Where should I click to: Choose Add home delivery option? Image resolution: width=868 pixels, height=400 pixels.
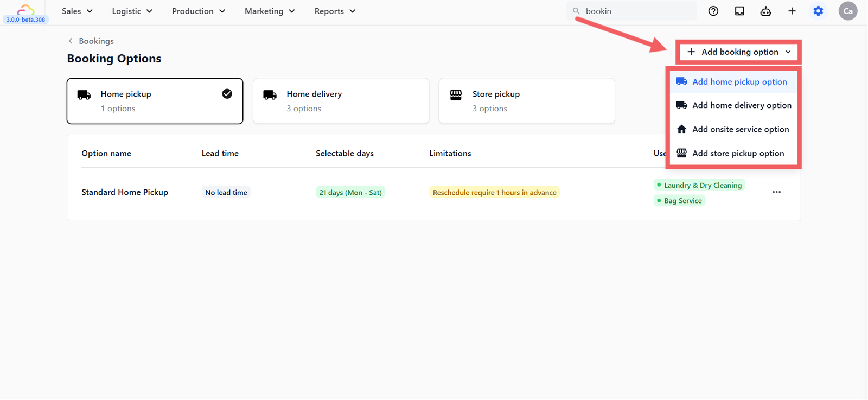pyautogui.click(x=735, y=105)
